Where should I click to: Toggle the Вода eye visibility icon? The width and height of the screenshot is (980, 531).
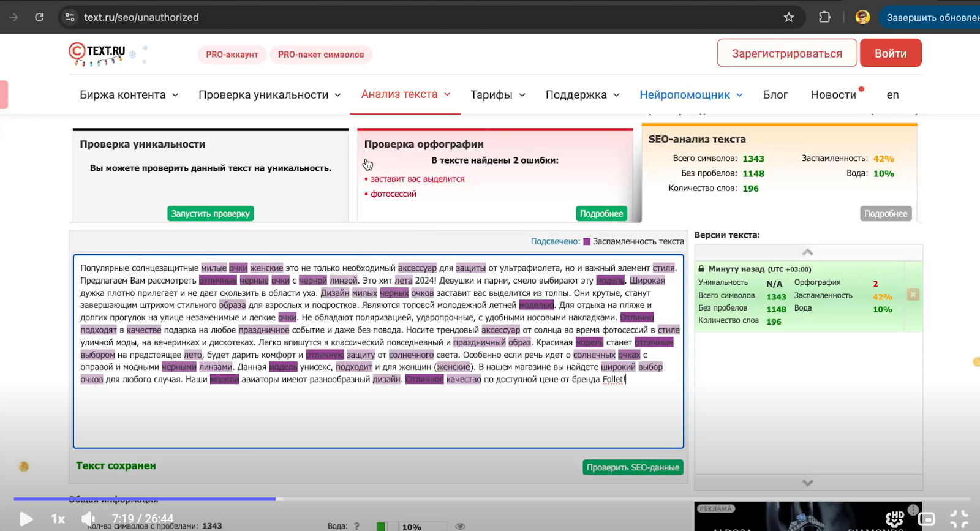[x=461, y=526]
